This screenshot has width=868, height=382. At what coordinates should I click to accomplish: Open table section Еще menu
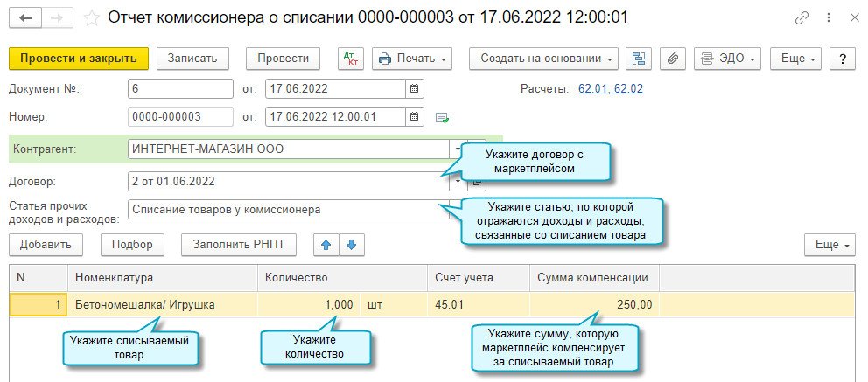[829, 245]
